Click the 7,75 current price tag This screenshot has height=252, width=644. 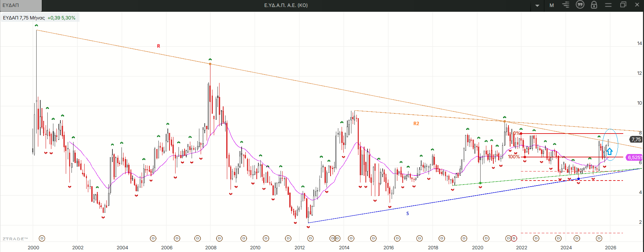[636, 139]
